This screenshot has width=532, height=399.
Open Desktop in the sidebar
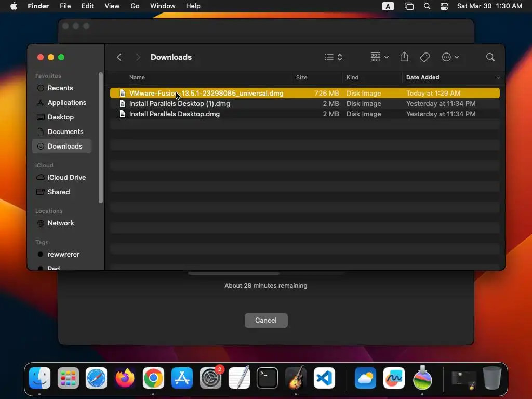[x=60, y=117]
